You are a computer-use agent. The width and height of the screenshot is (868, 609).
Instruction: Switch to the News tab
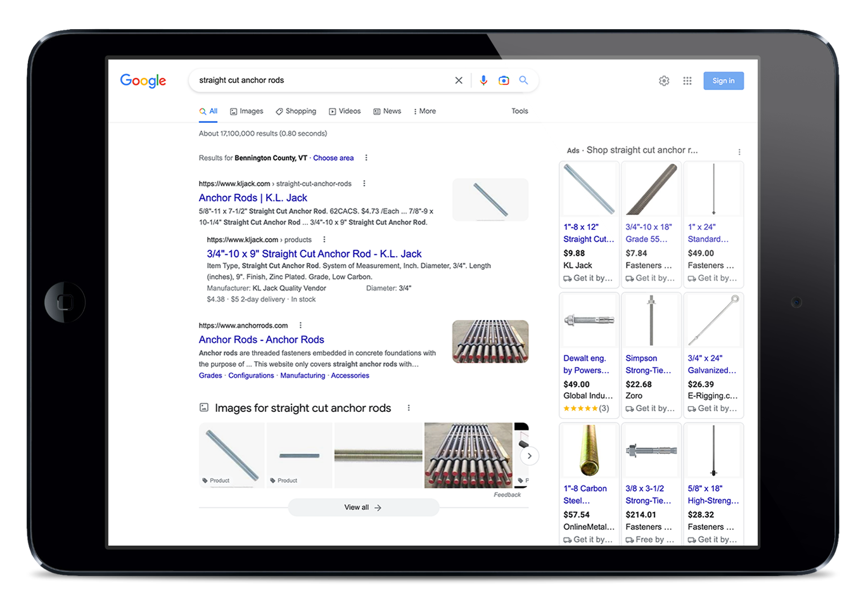(x=387, y=111)
